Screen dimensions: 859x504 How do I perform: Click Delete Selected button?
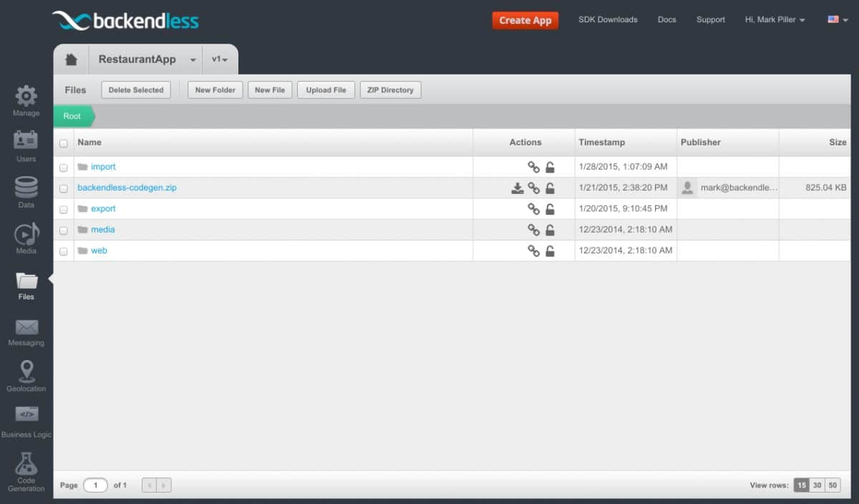(x=136, y=90)
